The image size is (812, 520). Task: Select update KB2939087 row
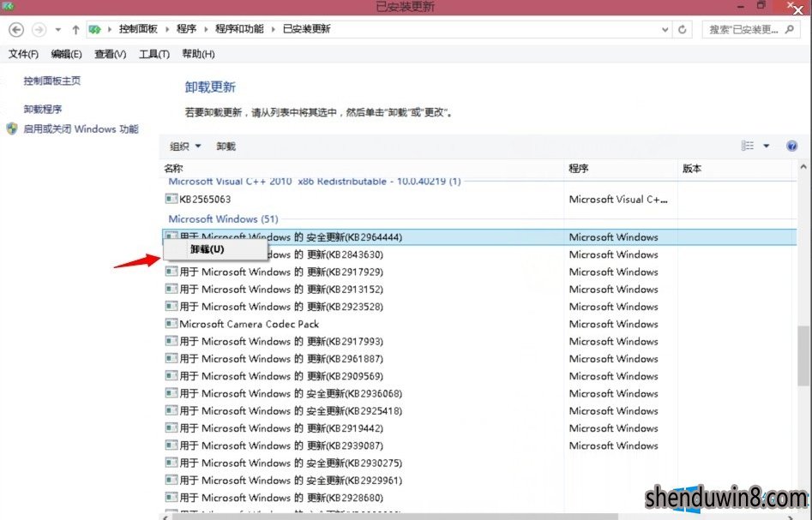coord(479,445)
